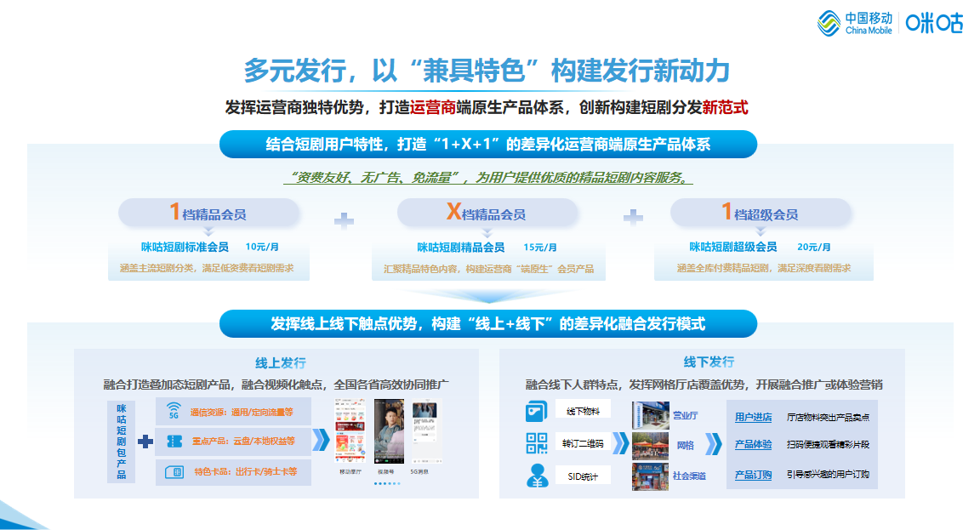Select the 重点产品：云盘/本地权益等 row
The image size is (980, 530).
coord(233,442)
